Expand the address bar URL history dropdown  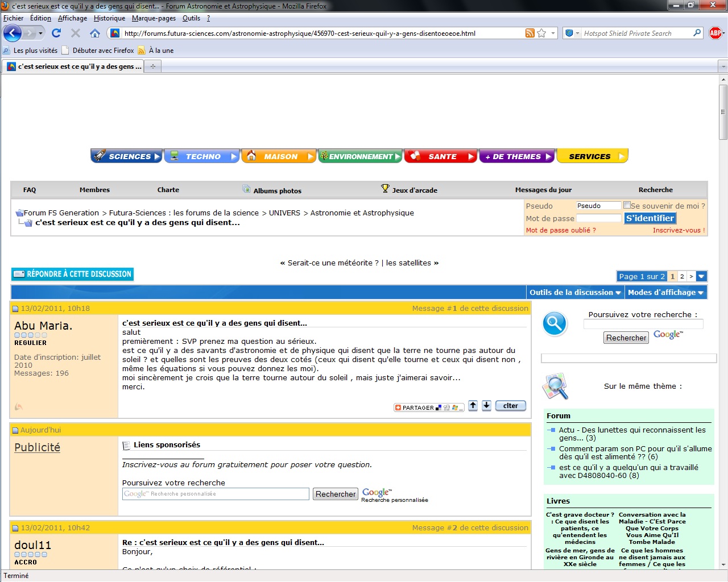(553, 34)
